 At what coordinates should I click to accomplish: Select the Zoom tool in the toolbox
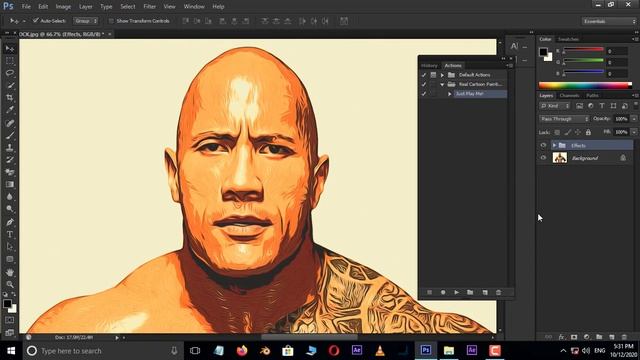point(10,284)
